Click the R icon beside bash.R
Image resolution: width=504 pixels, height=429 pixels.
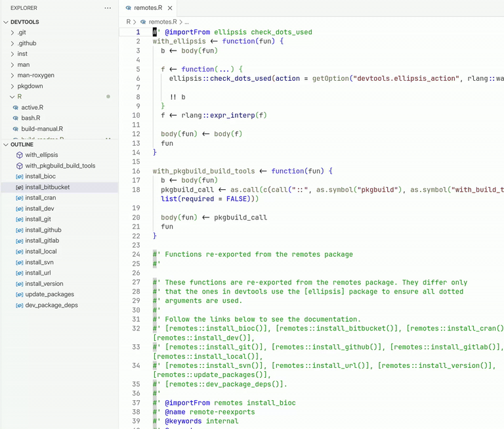[16, 118]
